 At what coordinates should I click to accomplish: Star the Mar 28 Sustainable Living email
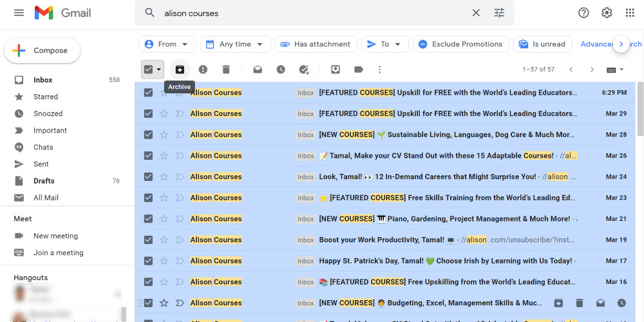[x=164, y=135]
